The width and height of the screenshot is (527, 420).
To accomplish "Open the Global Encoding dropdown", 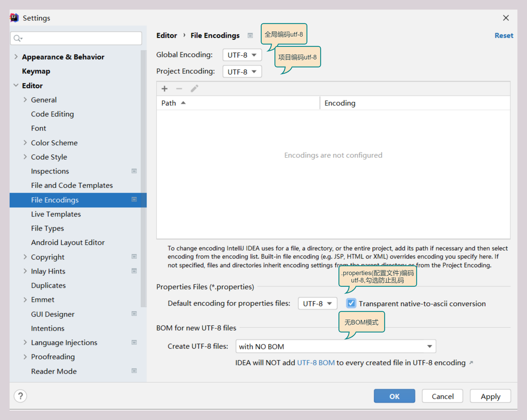I will (242, 55).
